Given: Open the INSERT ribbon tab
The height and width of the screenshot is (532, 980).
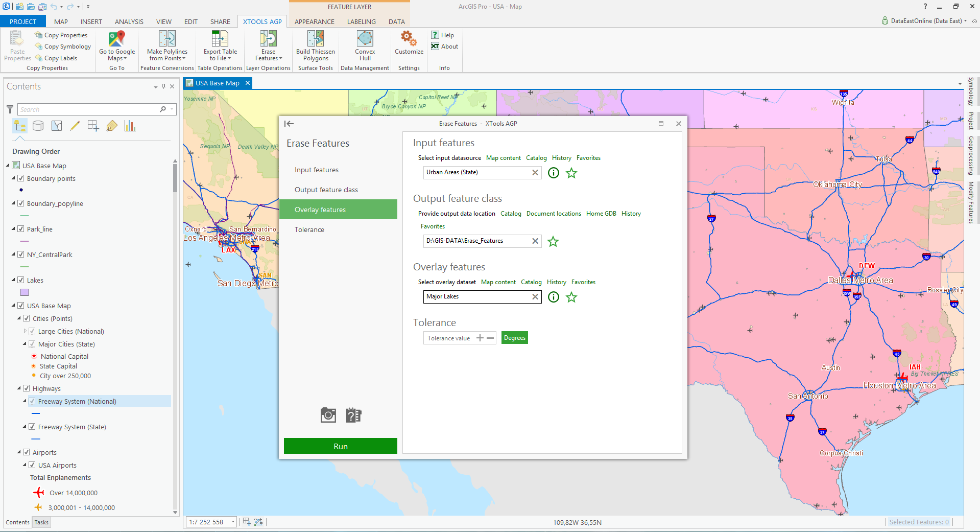Looking at the screenshot, I should [x=91, y=21].
